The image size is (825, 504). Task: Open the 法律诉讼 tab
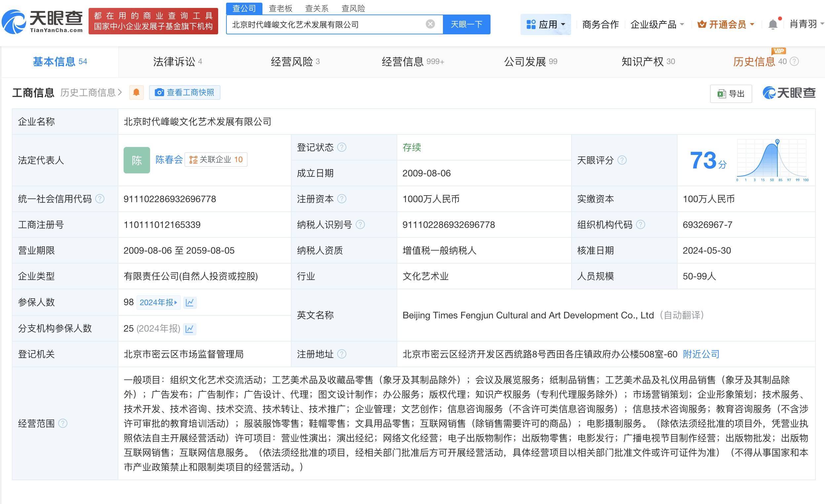tap(177, 61)
